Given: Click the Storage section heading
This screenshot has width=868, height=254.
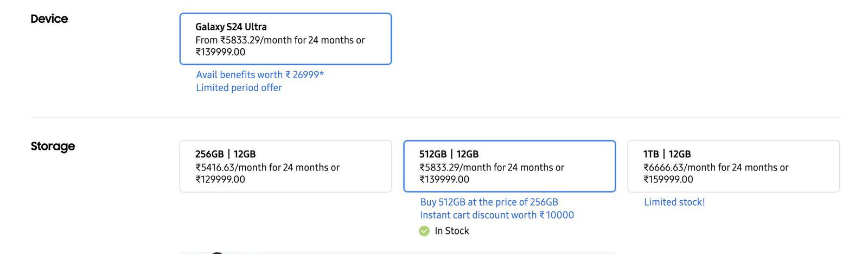Looking at the screenshot, I should (53, 147).
